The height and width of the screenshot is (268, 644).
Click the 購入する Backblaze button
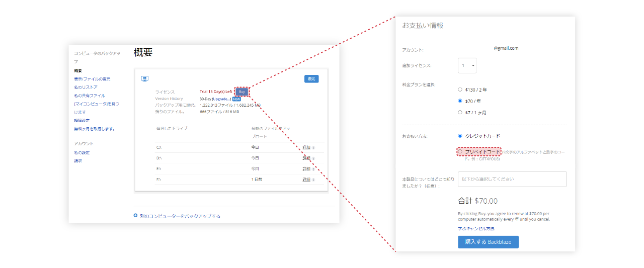click(488, 242)
